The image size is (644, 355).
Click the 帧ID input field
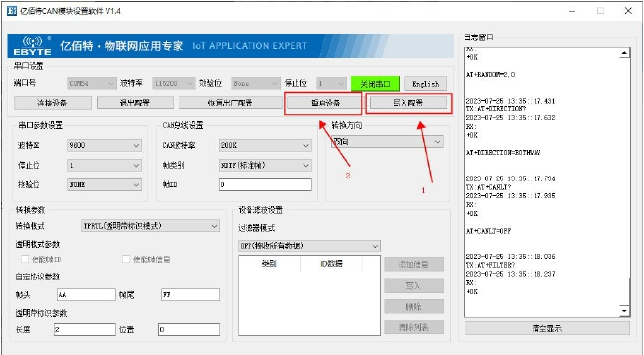click(265, 185)
